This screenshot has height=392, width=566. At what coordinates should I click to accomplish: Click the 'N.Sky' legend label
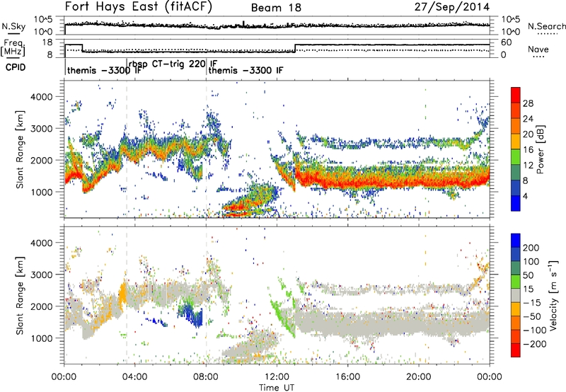click(13, 26)
